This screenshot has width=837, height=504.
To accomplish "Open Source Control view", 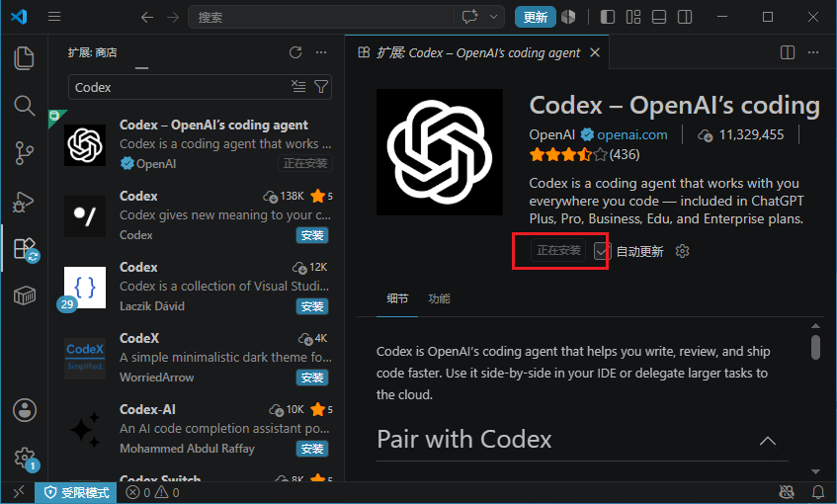I will [x=24, y=153].
